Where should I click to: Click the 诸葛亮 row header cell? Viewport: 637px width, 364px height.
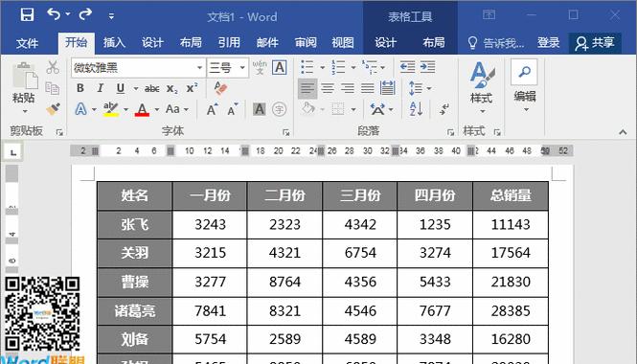click(135, 311)
